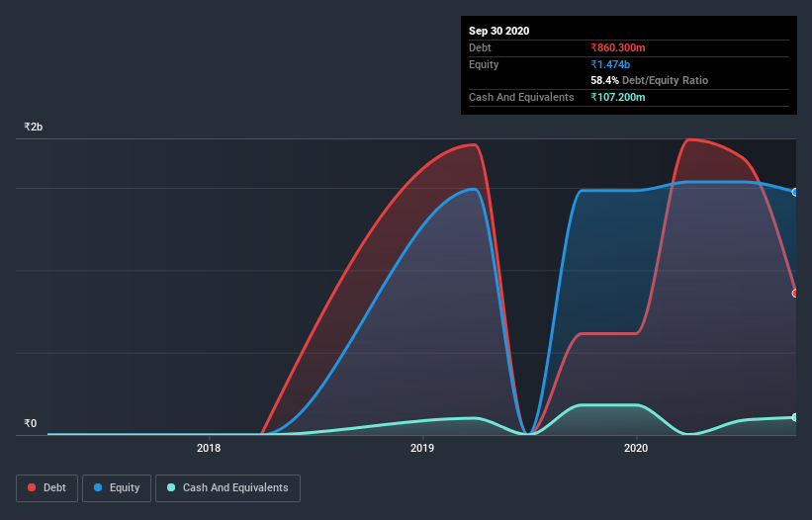Click the ₹1.474b equity value
Viewport: 812px width, 520px height.
click(610, 64)
